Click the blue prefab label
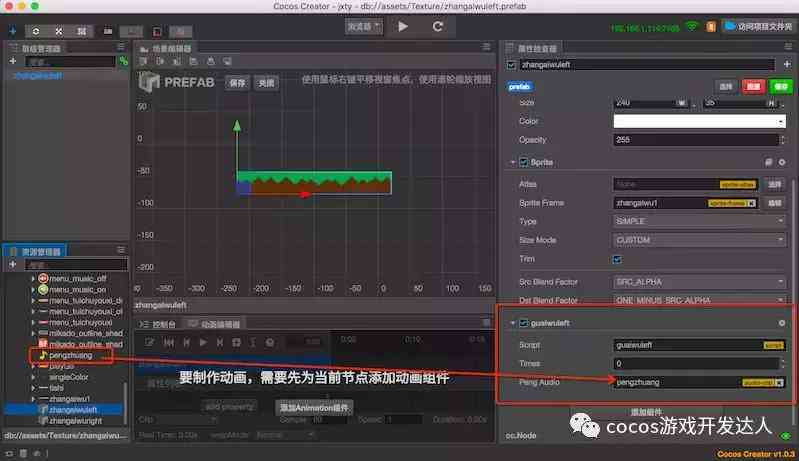 [520, 87]
